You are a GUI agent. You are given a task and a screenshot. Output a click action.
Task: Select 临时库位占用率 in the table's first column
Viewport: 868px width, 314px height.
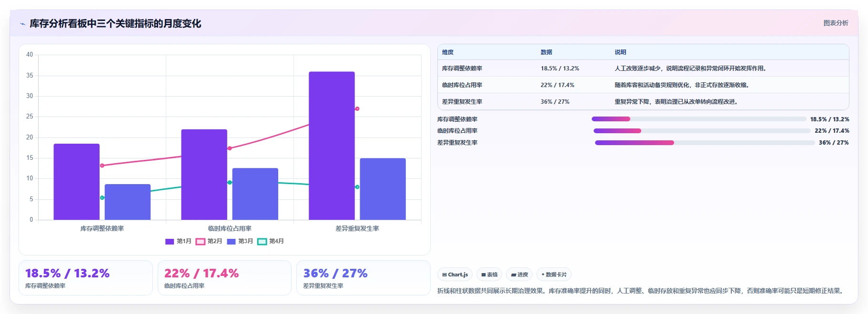462,85
